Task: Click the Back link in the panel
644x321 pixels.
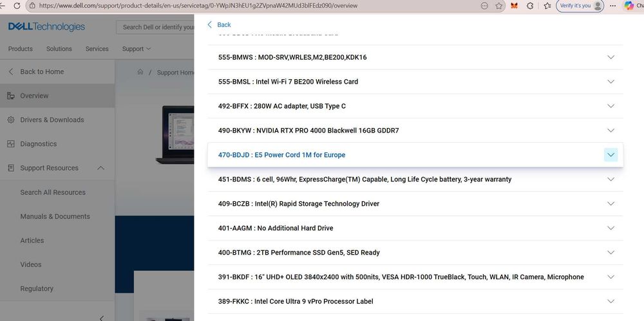Action: [220, 24]
